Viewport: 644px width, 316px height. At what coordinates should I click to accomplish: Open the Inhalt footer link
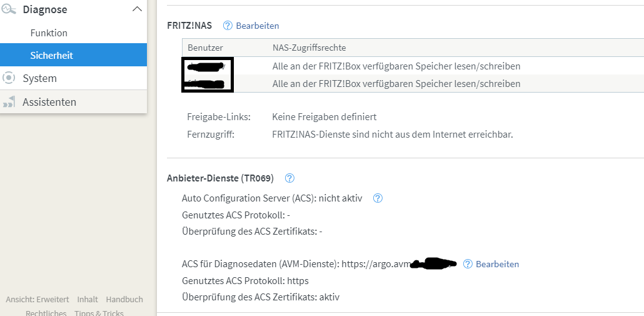(x=88, y=300)
